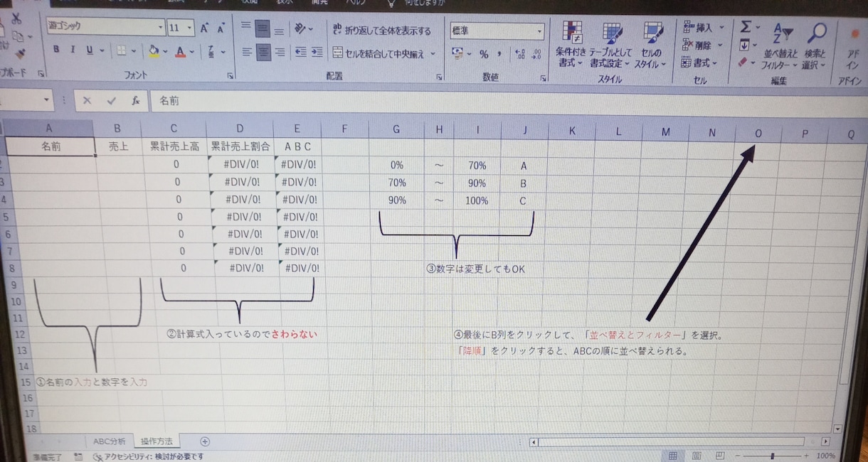Image resolution: width=868 pixels, height=462 pixels.
Task: Align cell text to the right
Action: click(280, 52)
